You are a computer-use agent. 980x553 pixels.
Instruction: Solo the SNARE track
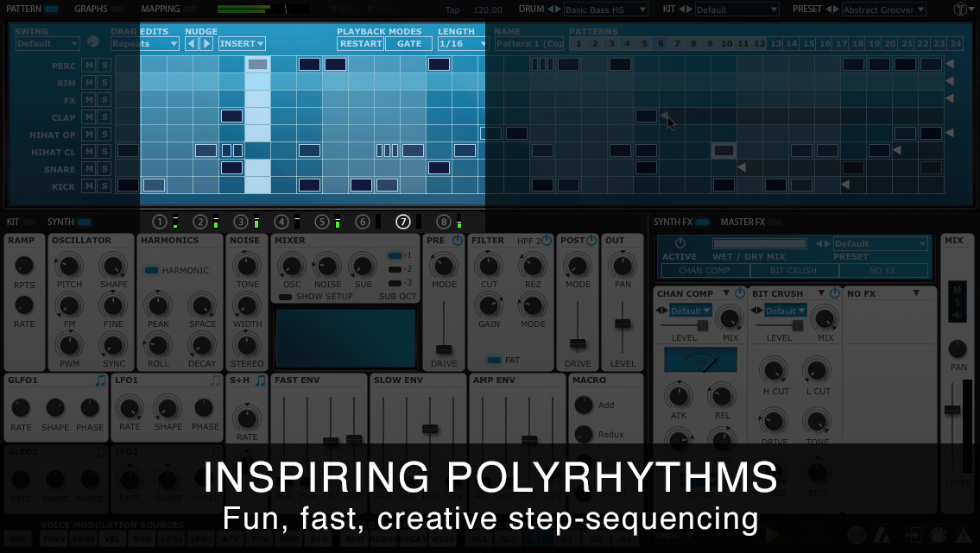pyautogui.click(x=104, y=169)
